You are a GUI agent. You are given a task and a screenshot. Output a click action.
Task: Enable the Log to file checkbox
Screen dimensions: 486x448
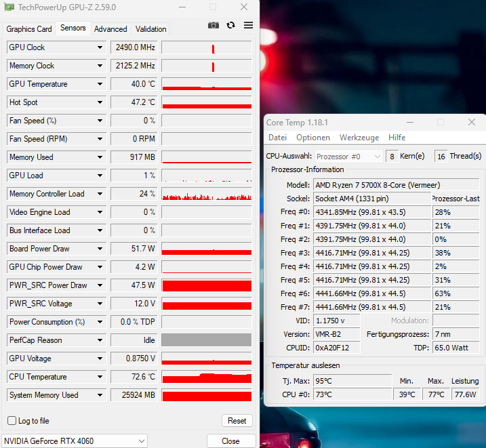[12, 420]
